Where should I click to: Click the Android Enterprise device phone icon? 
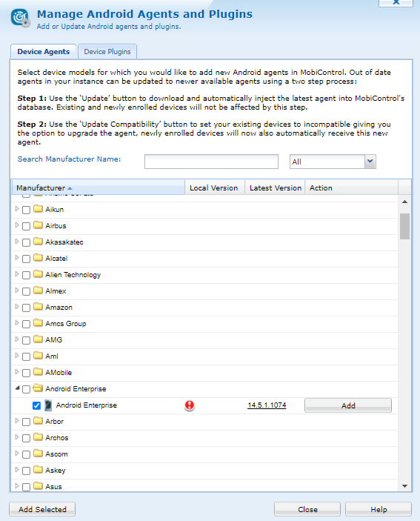(x=48, y=405)
